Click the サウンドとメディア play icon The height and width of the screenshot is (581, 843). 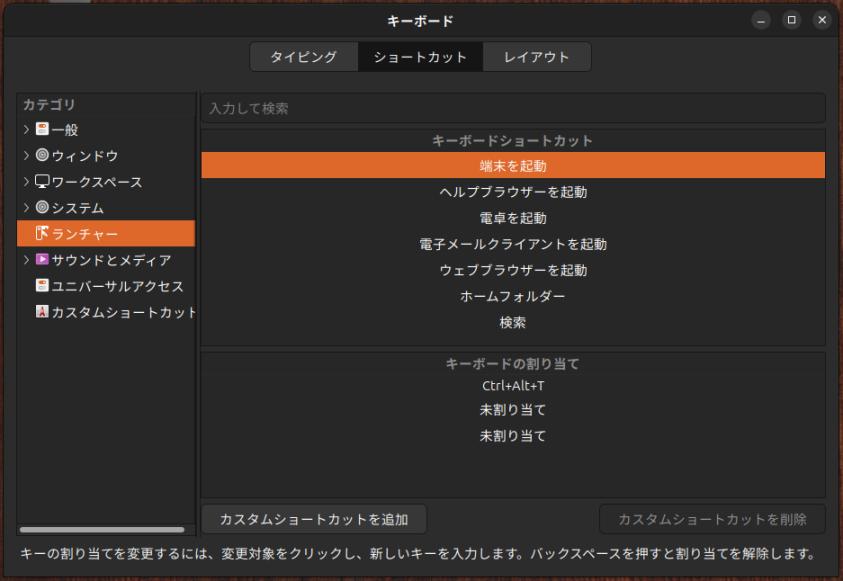pos(42,260)
